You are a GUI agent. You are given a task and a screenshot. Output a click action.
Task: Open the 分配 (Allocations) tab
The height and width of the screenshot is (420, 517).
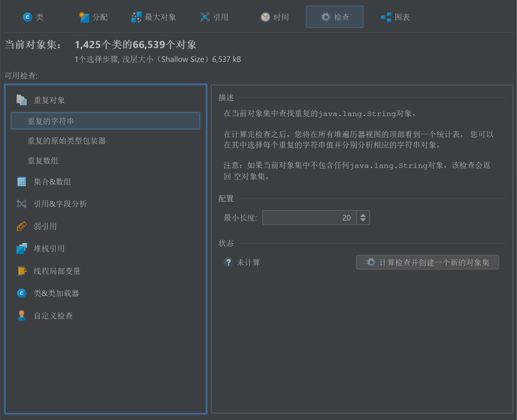click(93, 17)
